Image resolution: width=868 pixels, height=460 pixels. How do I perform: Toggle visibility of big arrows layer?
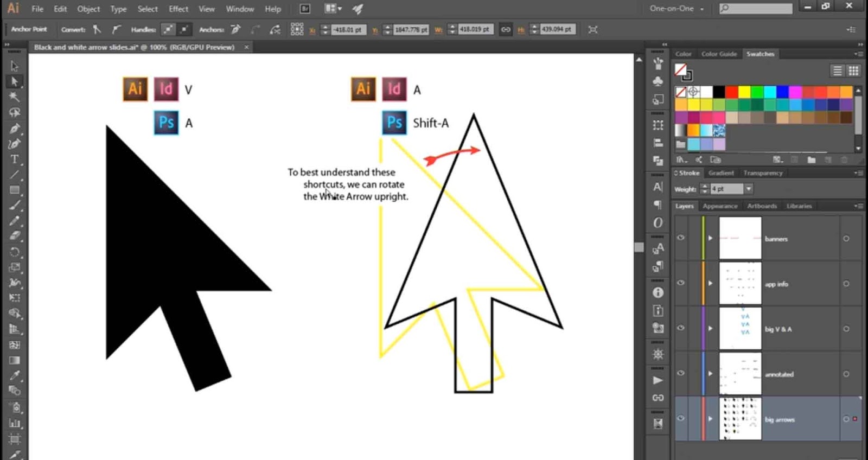(681, 418)
